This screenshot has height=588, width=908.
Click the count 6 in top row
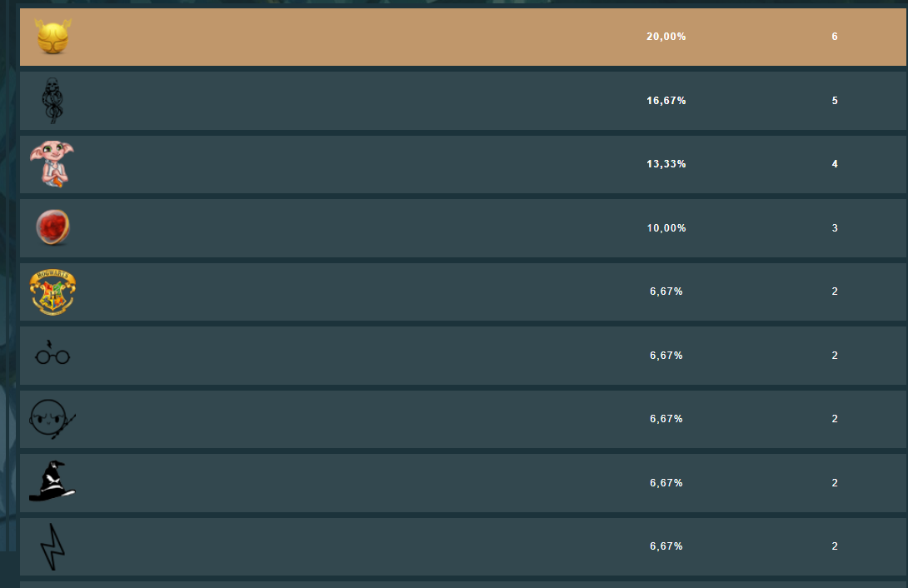(835, 37)
